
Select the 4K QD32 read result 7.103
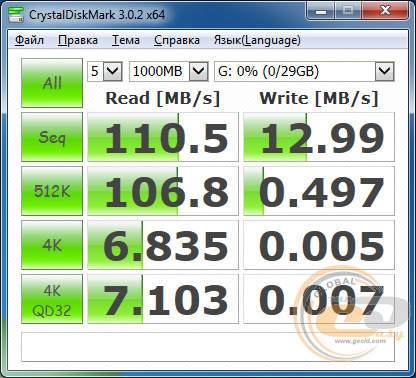click(x=163, y=299)
